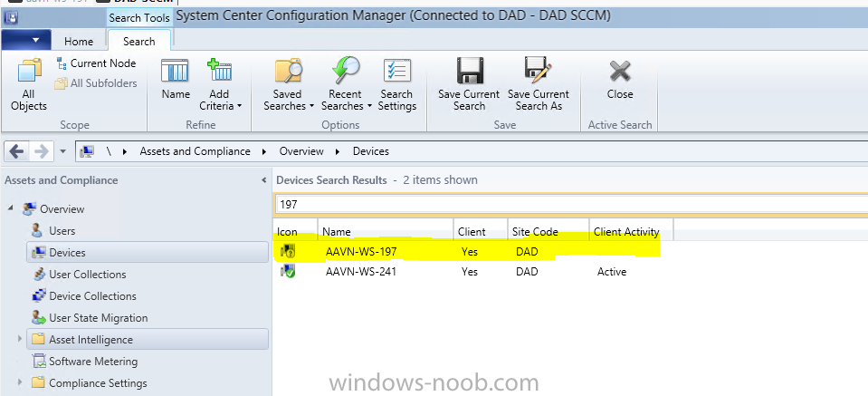Viewport: 868px width, 396px height.
Task: Click the AAVN-WS-197 device status icon
Action: [x=288, y=251]
